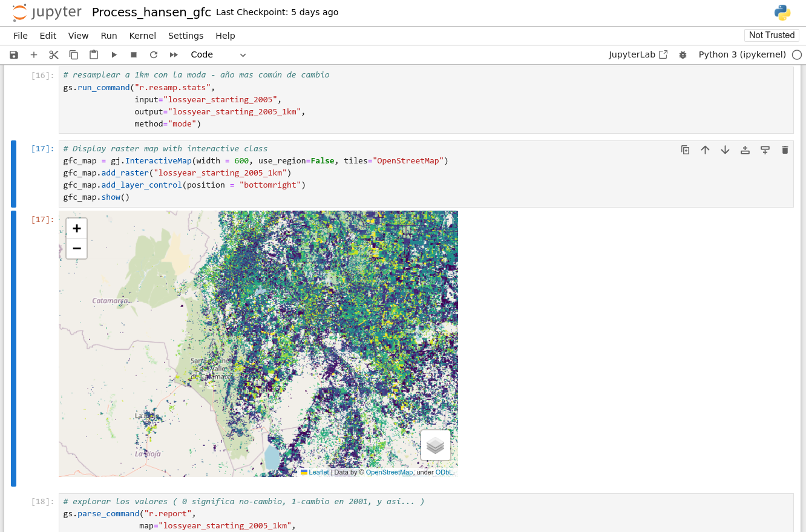Paste cell using the clipboard icon
Image resolution: width=806 pixels, height=532 pixels.
pyautogui.click(x=94, y=54)
